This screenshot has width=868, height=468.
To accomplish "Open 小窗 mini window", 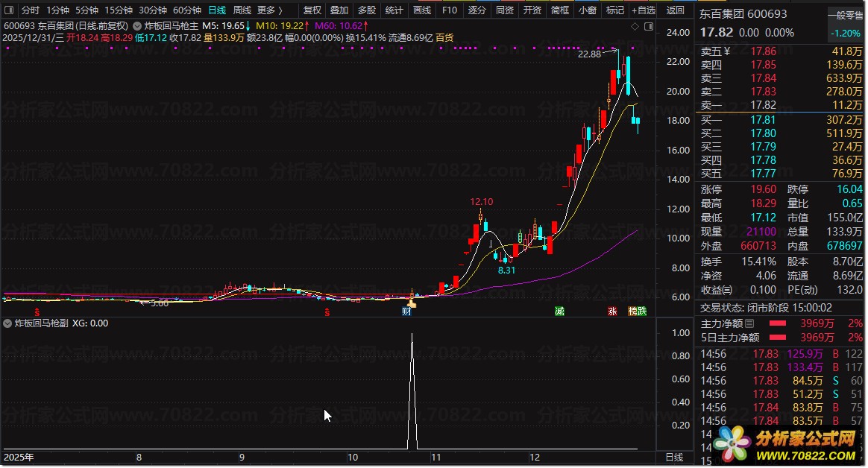I will [x=588, y=10].
